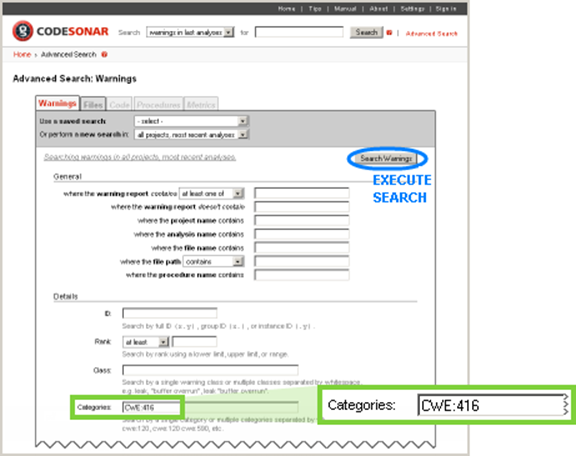
Task: Open Tips link in top bar
Action: (315, 8)
